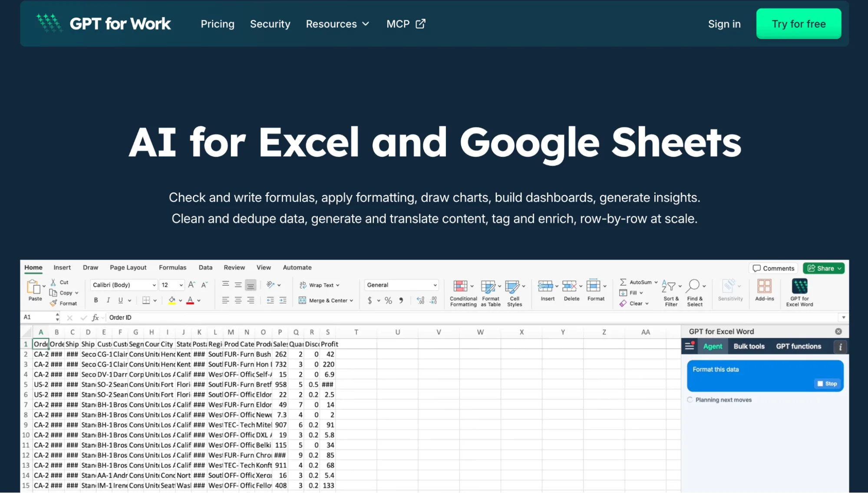868x493 pixels.
Task: Open Find & Select magnifier
Action: pyautogui.click(x=695, y=293)
